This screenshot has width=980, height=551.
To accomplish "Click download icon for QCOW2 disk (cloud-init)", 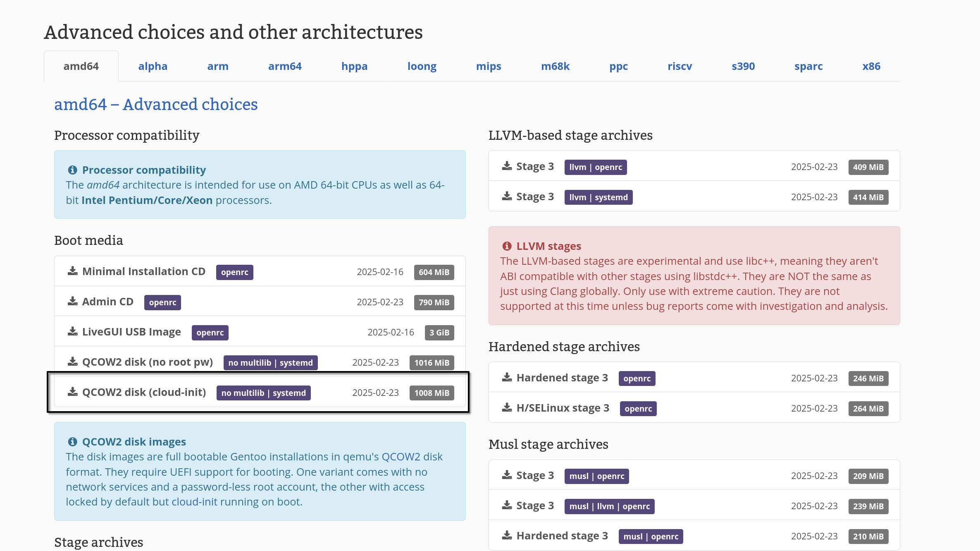I will coord(73,392).
